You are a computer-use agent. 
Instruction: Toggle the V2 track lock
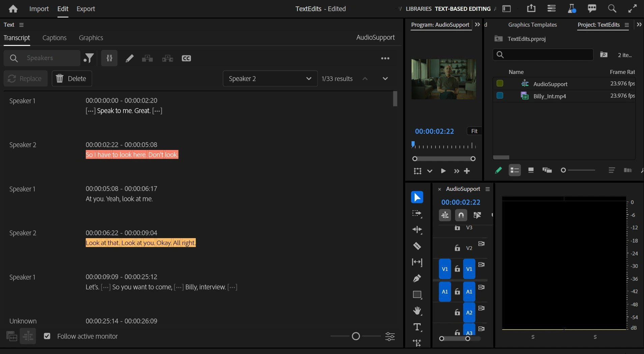[x=457, y=248]
